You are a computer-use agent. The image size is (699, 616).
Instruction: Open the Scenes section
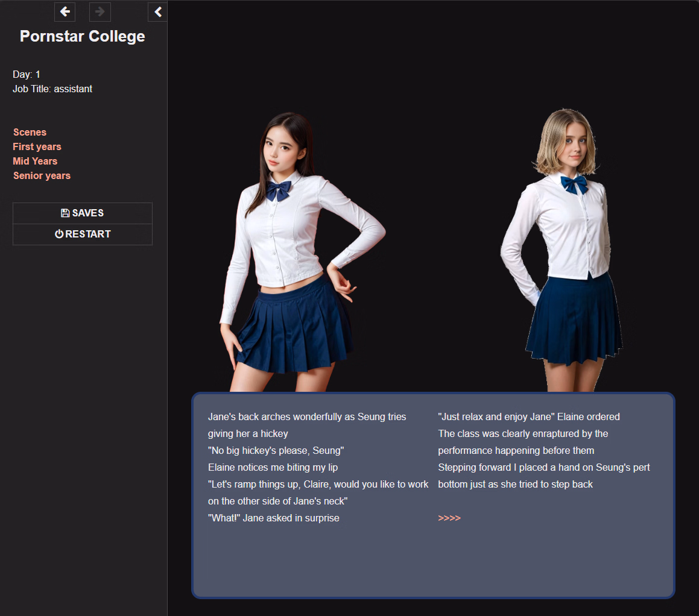(30, 132)
